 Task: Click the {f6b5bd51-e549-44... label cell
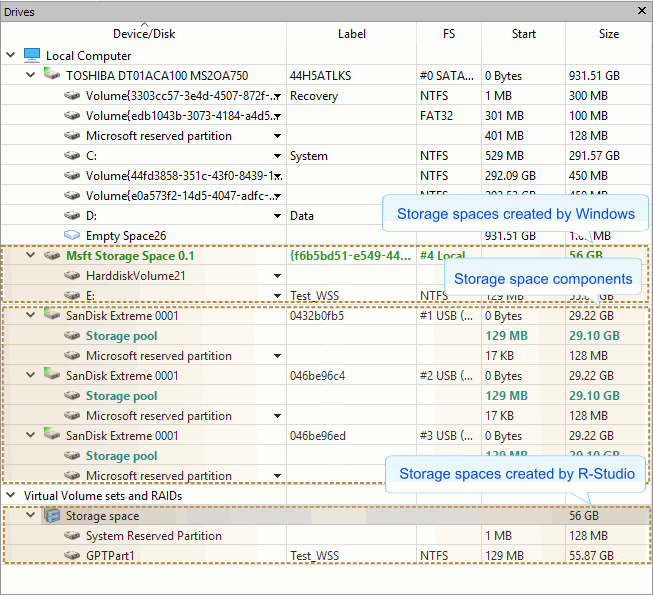(350, 256)
